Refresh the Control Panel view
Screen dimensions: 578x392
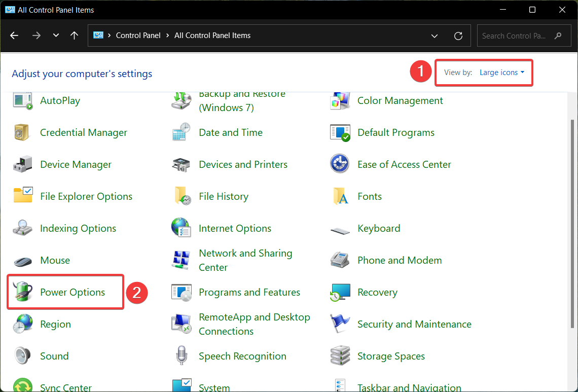click(x=458, y=36)
